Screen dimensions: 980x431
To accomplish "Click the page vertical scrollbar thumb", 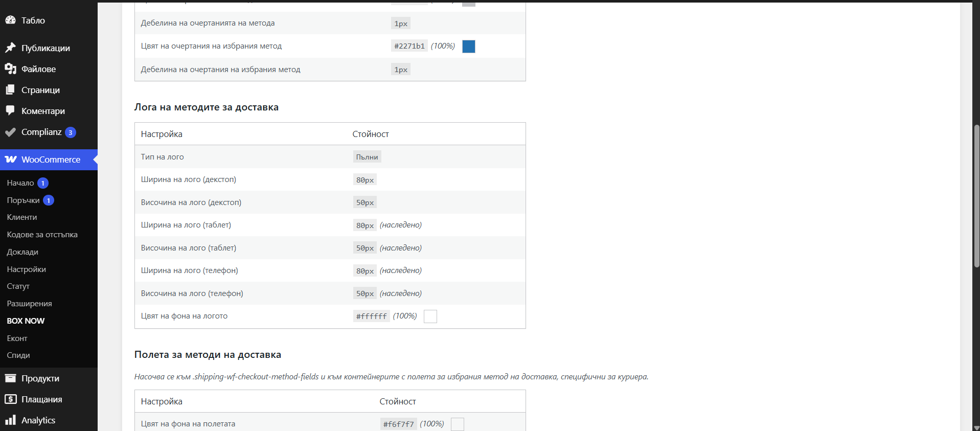I will (x=976, y=196).
